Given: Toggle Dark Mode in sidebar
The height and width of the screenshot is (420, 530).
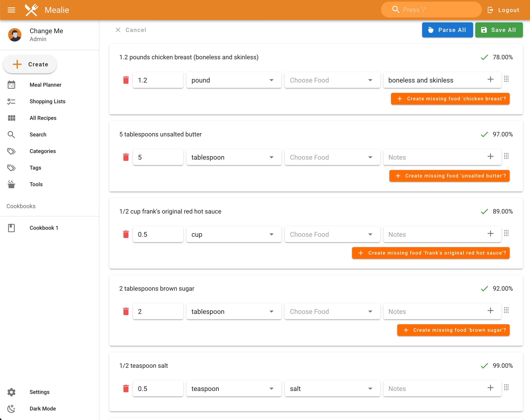Looking at the screenshot, I should click(43, 408).
